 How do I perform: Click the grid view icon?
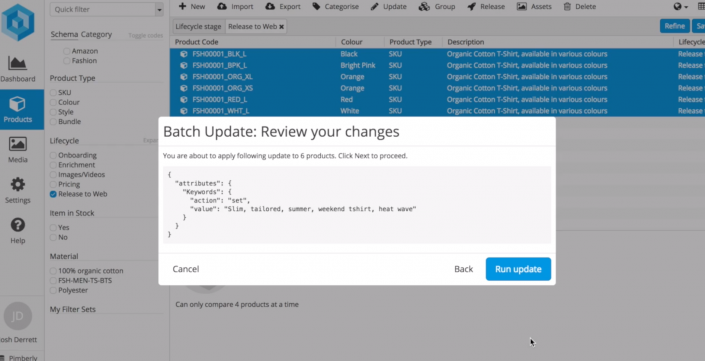(x=701, y=6)
